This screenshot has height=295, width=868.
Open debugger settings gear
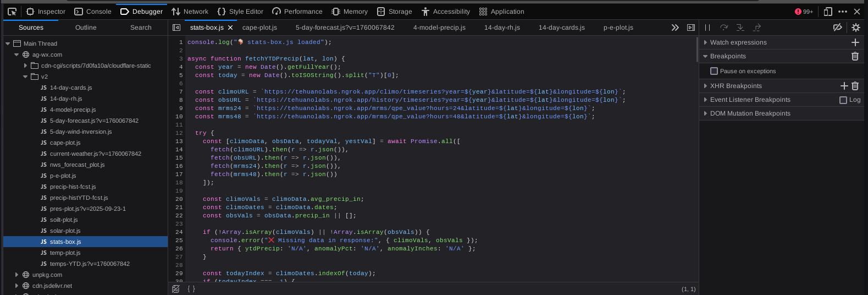pyautogui.click(x=855, y=28)
